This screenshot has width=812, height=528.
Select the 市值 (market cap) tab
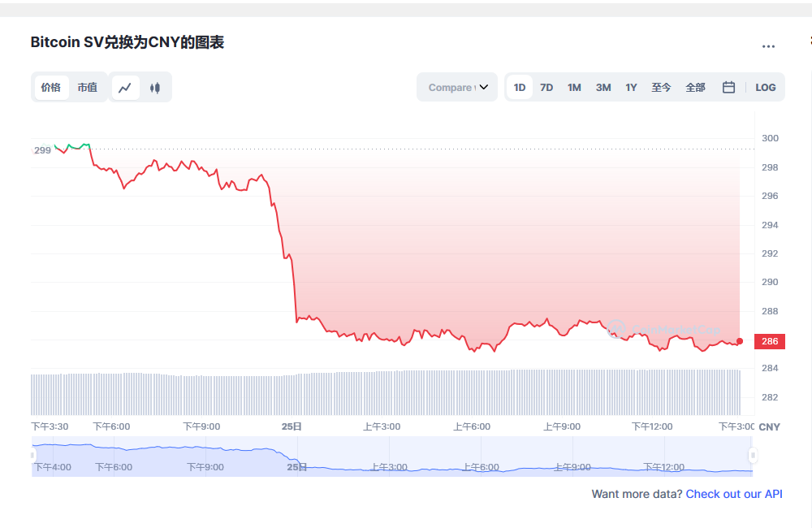click(x=87, y=87)
